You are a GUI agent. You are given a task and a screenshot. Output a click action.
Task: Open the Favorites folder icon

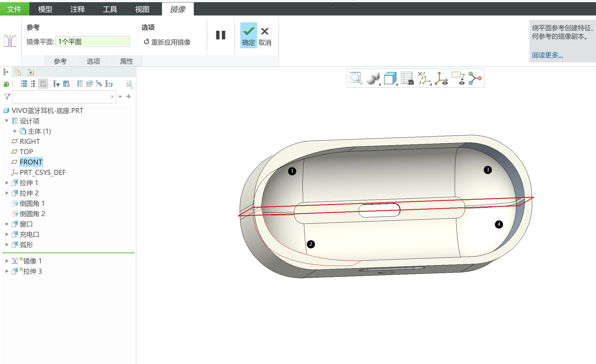click(30, 72)
